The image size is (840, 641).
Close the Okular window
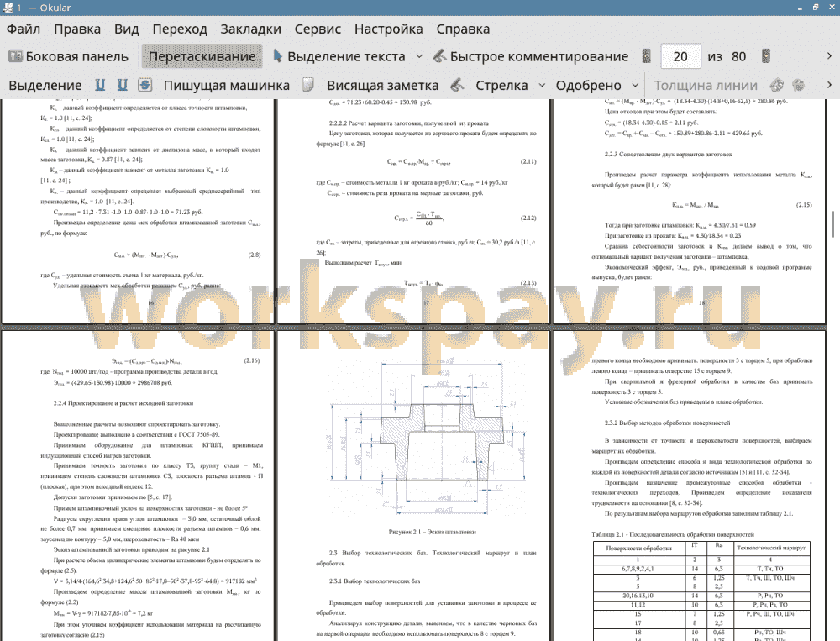831,8
